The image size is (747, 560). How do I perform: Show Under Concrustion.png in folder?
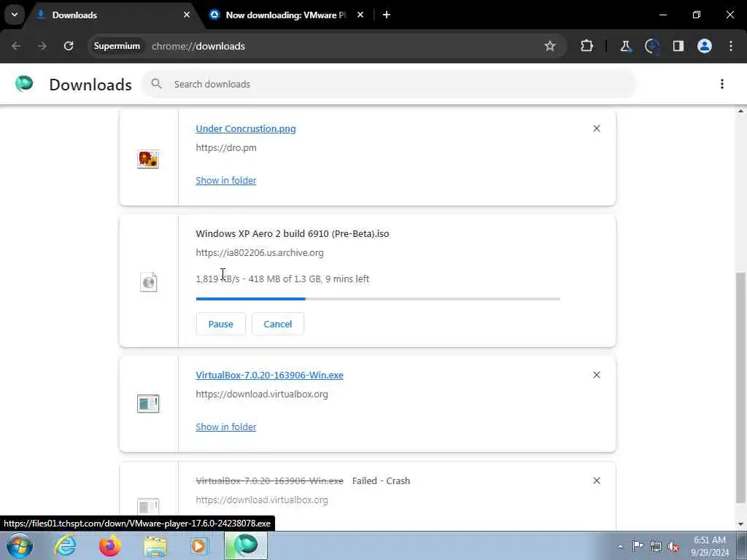pyautogui.click(x=226, y=181)
